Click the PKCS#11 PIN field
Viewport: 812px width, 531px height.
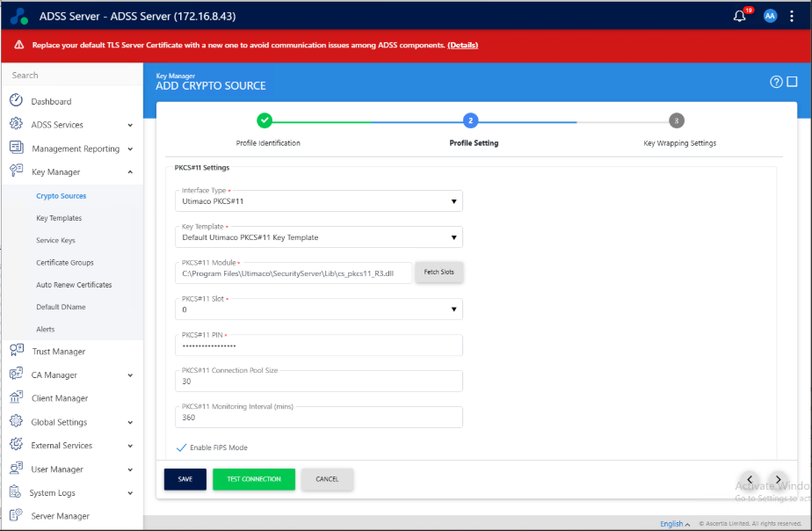(x=318, y=345)
